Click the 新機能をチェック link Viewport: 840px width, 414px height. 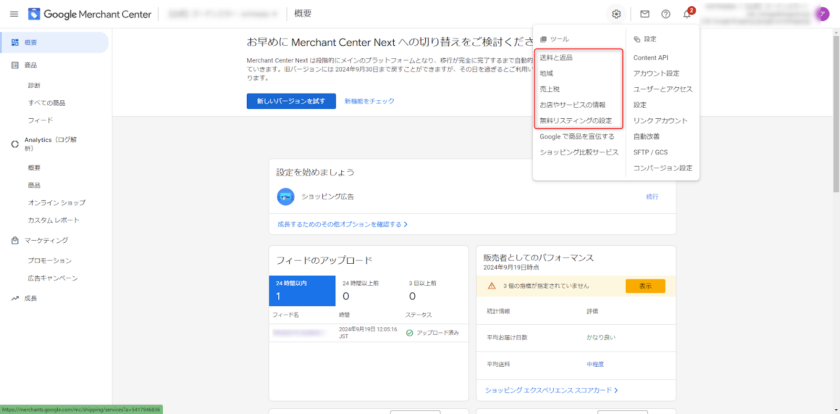[369, 101]
